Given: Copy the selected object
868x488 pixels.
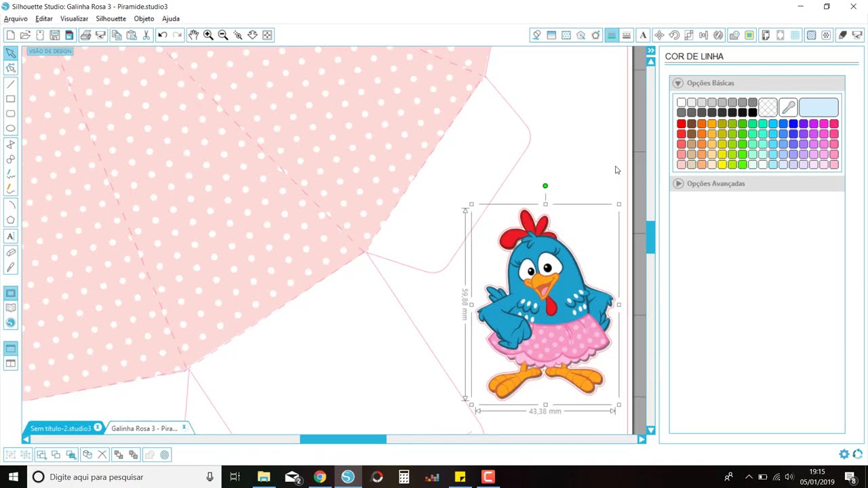Looking at the screenshot, I should pyautogui.click(x=117, y=35).
